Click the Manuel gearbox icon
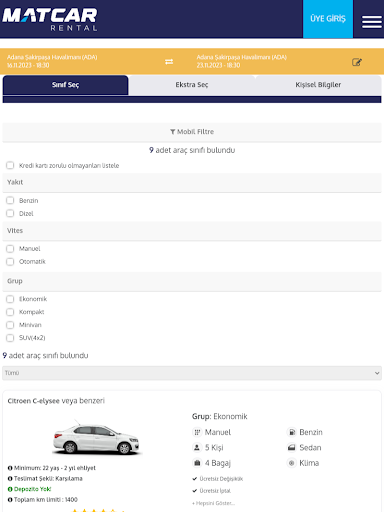This screenshot has height=512, width=384. [197, 432]
